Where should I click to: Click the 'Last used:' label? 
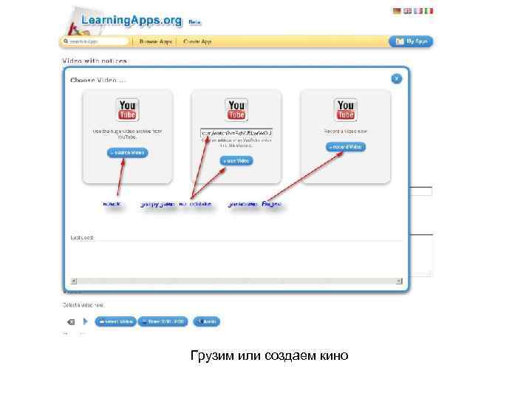click(x=82, y=237)
